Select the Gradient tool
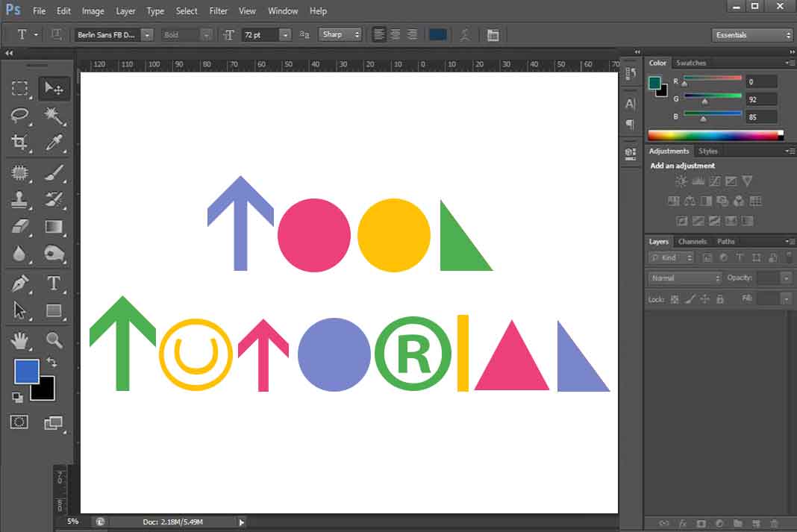Screen dimensions: 797x532 54,227
